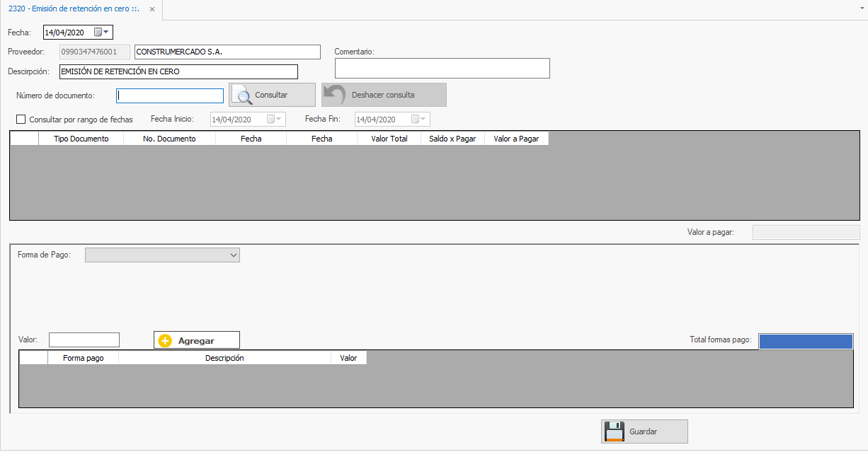Image resolution: width=868 pixels, height=452 pixels.
Task: Expand the Forma de Pago dropdown
Action: 234,255
